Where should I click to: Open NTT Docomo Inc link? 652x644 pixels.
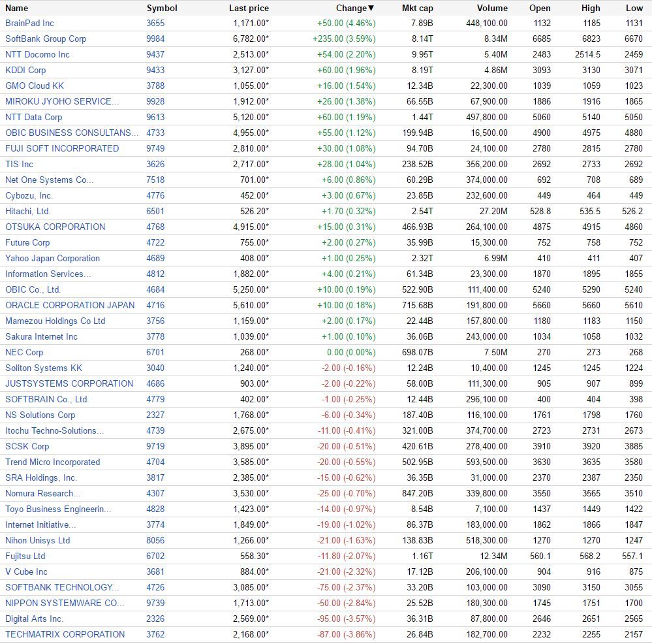(37, 54)
